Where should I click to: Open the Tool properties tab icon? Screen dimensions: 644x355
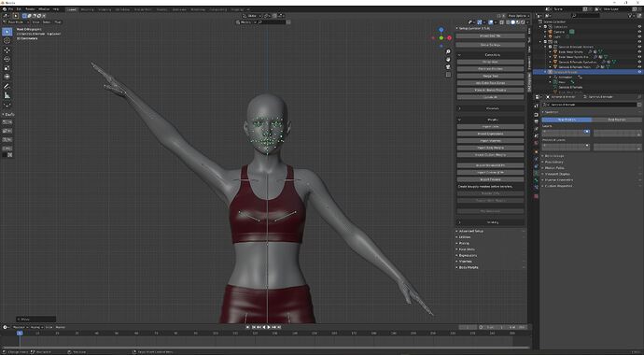pos(536,106)
